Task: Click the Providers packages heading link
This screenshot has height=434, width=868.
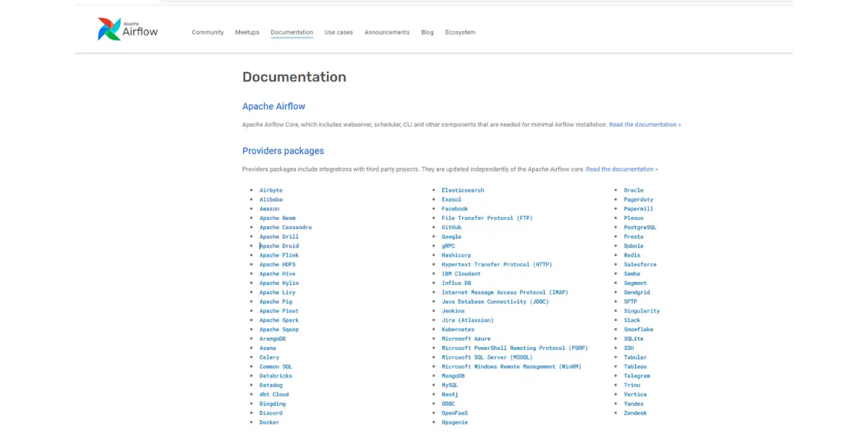Action: pos(284,151)
